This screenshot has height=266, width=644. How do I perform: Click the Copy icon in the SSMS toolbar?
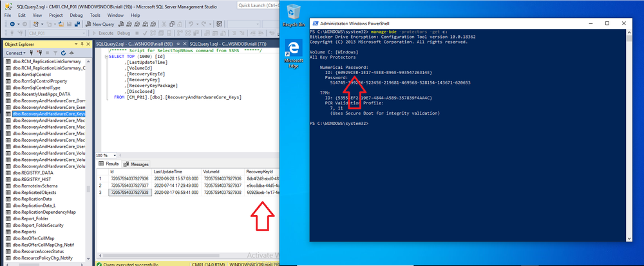click(x=172, y=24)
